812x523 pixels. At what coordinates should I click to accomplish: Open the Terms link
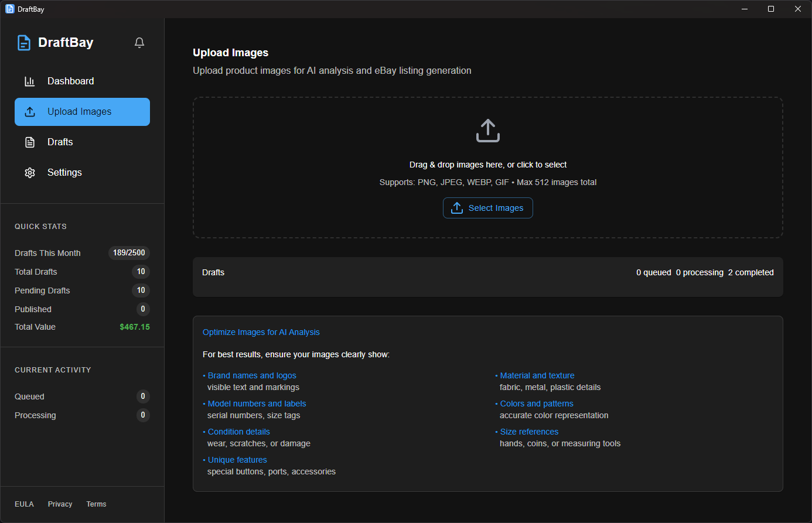[96, 504]
